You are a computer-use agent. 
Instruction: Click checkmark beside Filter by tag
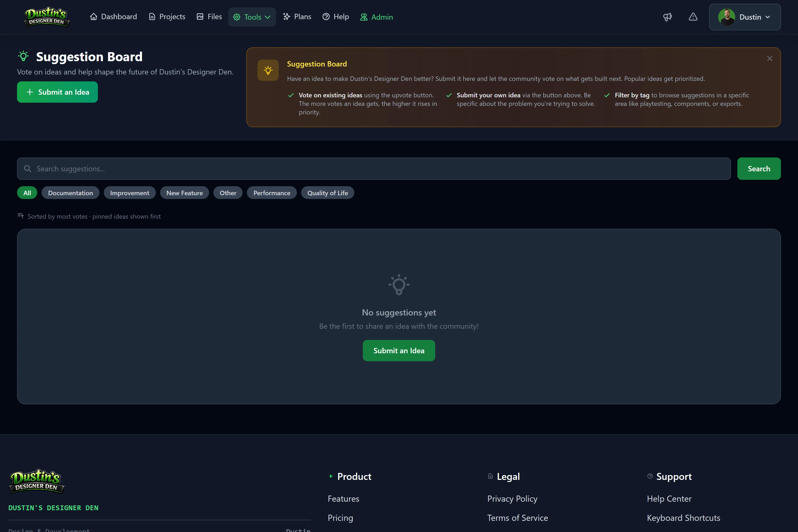(607, 95)
